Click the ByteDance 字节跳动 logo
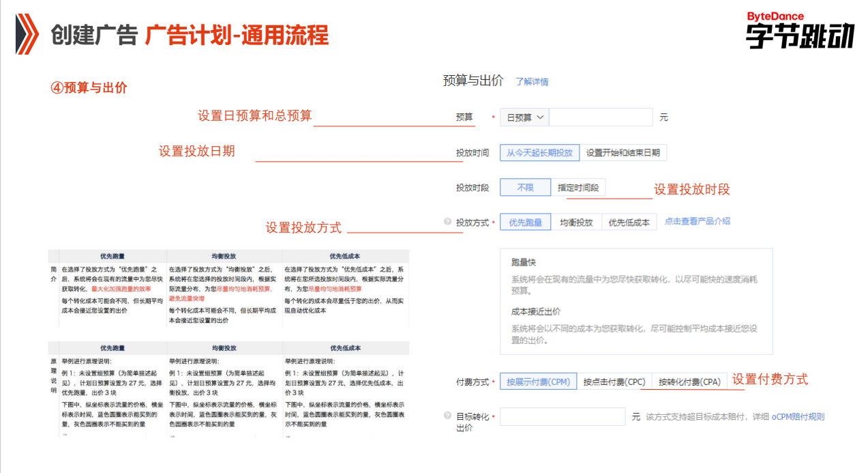 (800, 31)
